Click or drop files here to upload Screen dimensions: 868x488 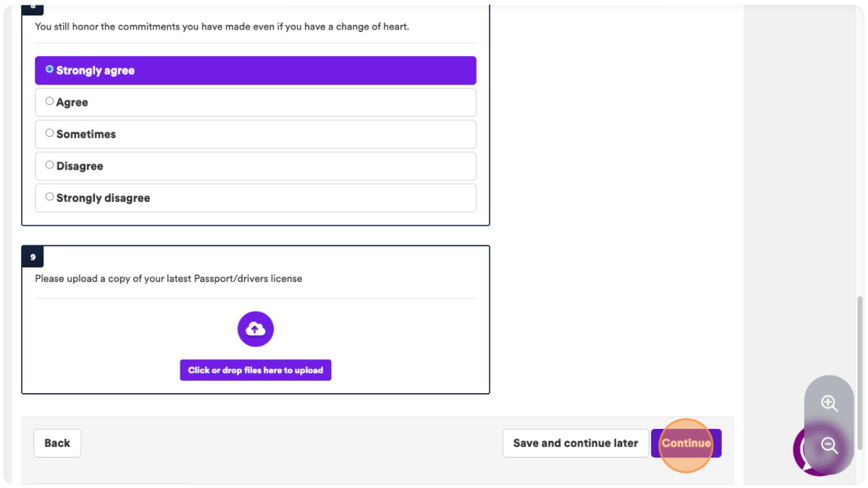tap(255, 370)
